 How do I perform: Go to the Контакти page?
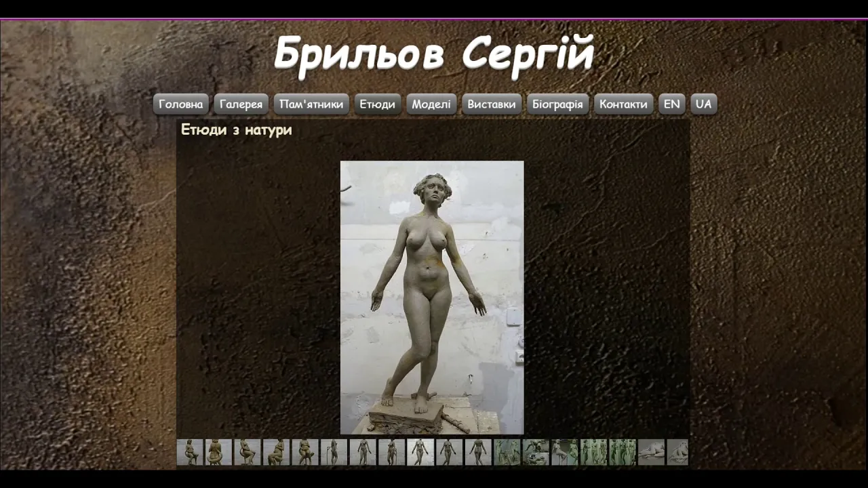click(623, 104)
